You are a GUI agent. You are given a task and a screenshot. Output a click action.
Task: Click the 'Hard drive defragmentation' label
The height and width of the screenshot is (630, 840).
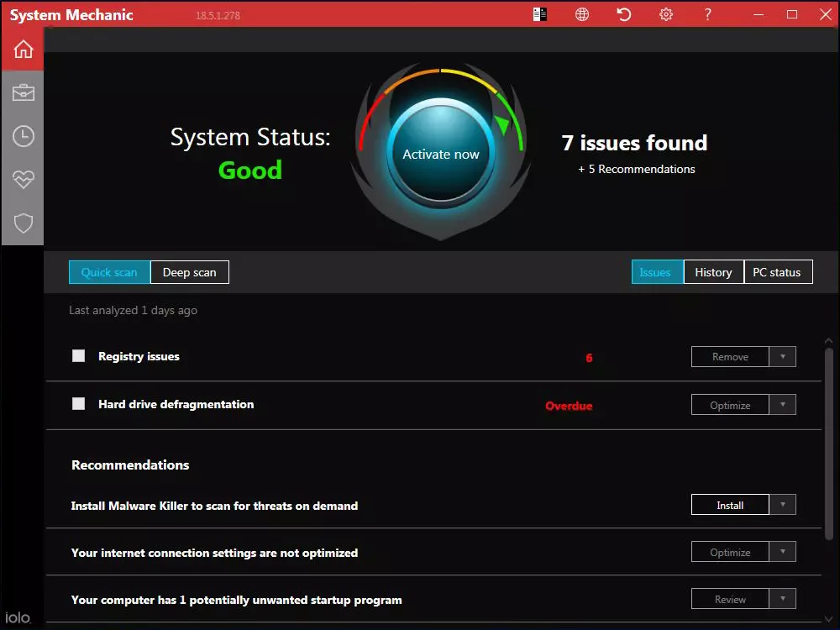176,404
